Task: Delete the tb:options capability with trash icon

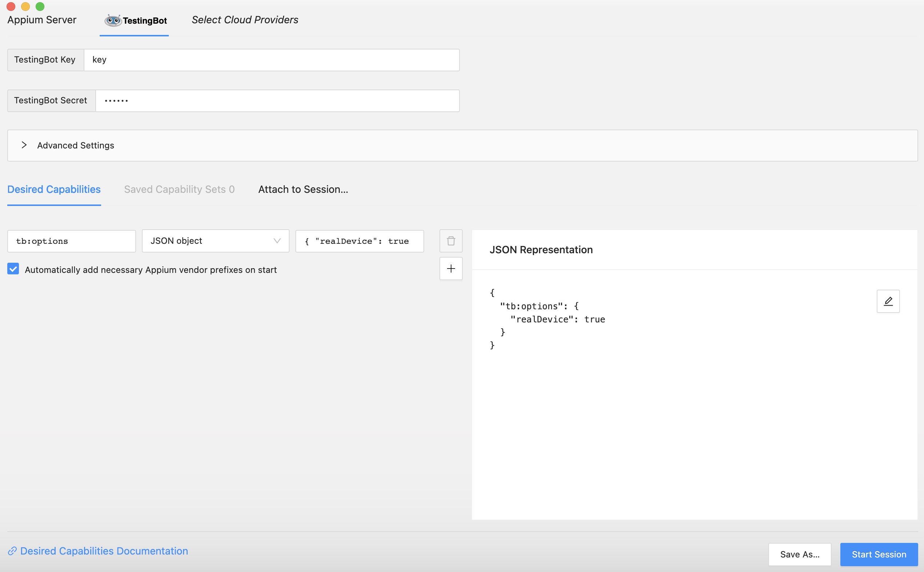Action: tap(451, 241)
